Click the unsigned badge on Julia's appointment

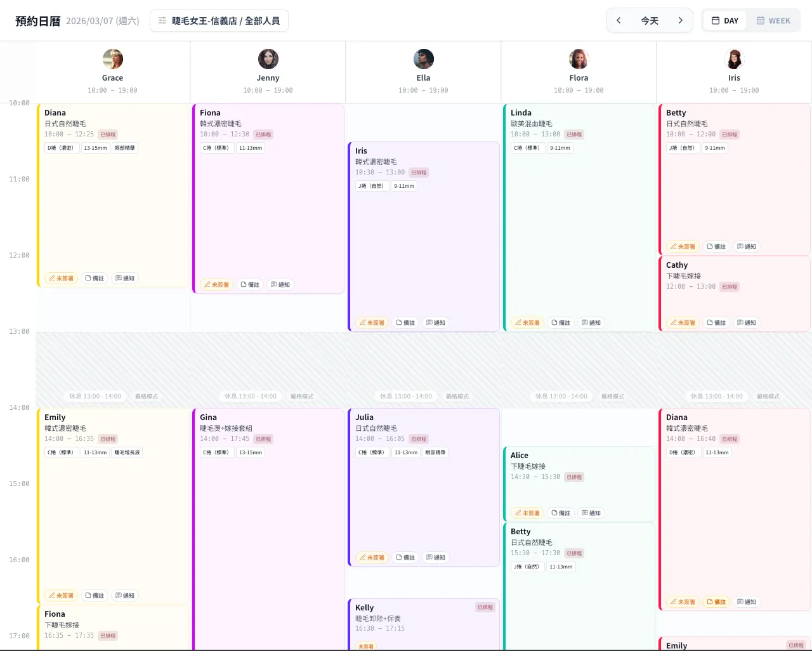point(372,558)
